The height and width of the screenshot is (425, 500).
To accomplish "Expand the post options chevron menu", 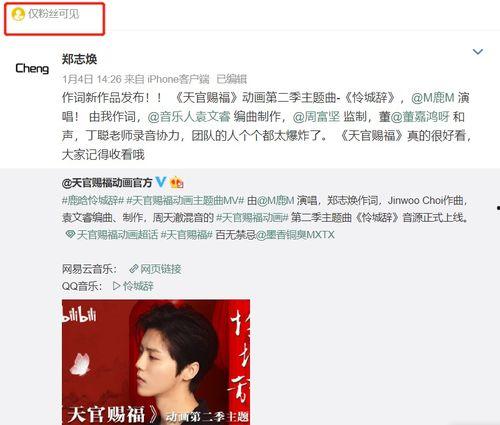I will [478, 52].
